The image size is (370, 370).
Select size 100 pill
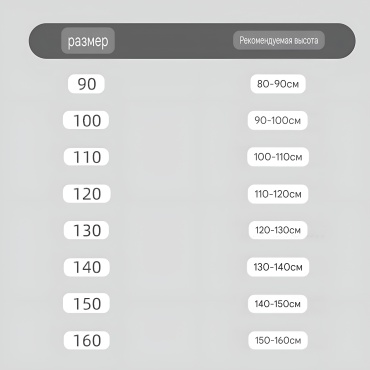coord(86,120)
